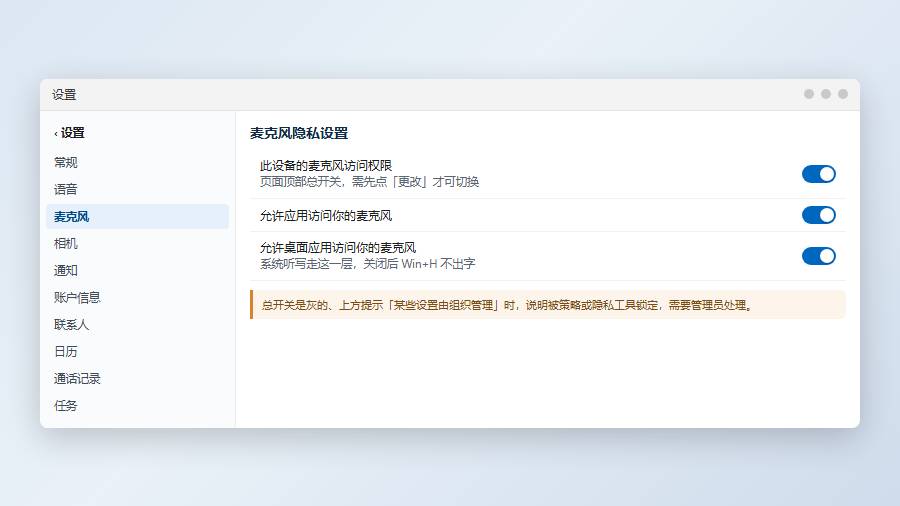The height and width of the screenshot is (506, 900).
Task: Click the 设置 window title text
Action: click(64, 95)
